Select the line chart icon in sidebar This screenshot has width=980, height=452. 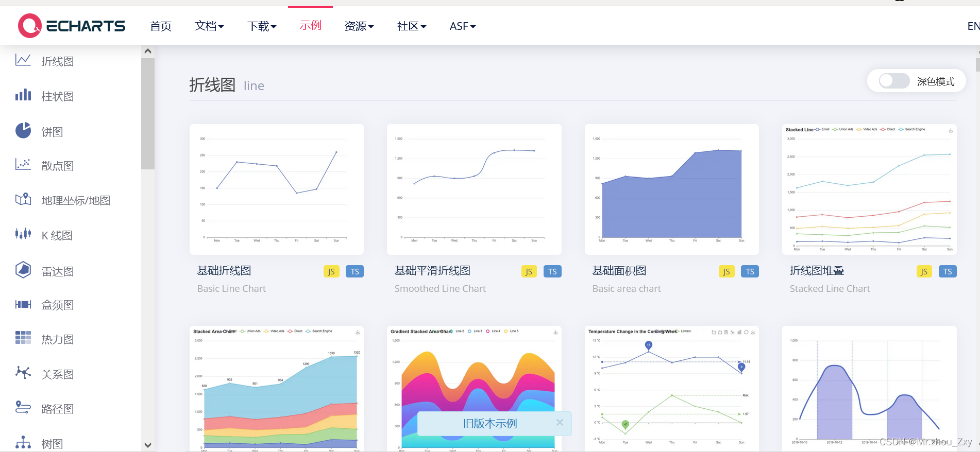pos(23,60)
